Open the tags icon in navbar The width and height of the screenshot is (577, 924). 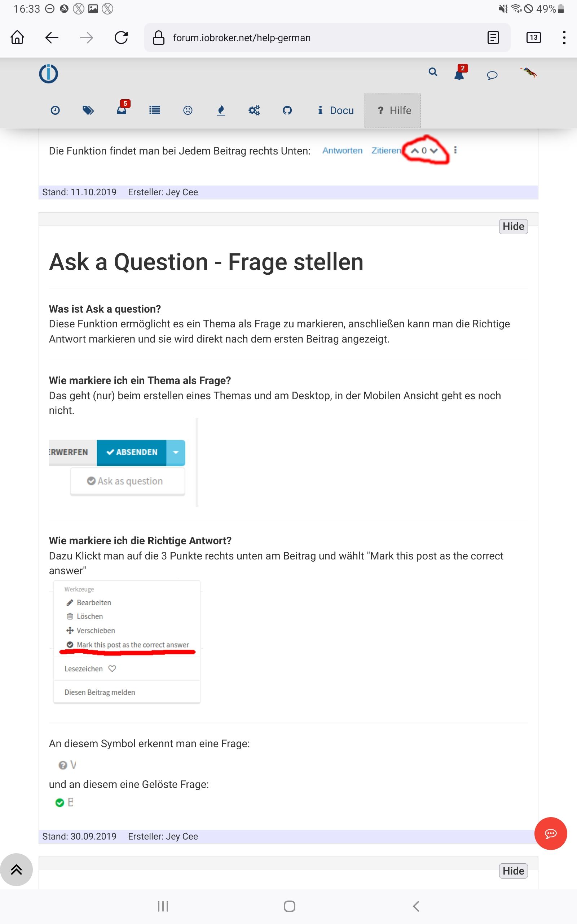tap(88, 110)
